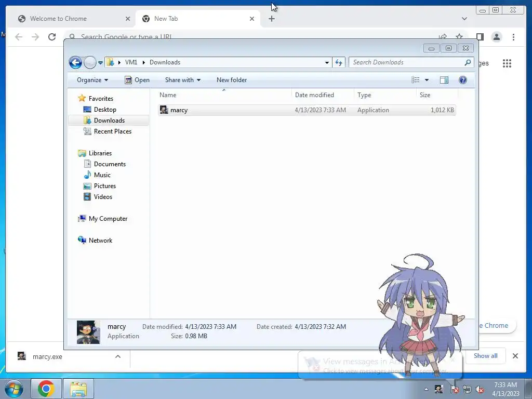Click the network tray icon
This screenshot has width=532, height=399.
click(467, 389)
